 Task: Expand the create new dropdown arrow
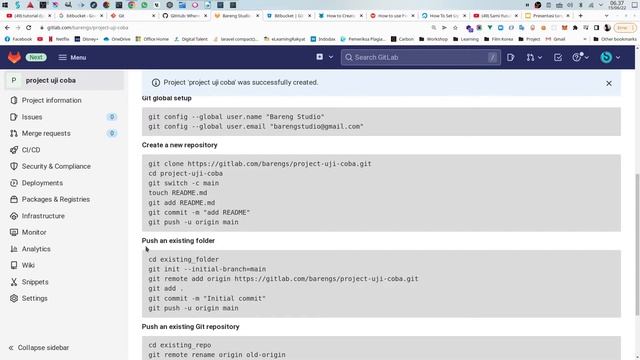tap(331, 58)
